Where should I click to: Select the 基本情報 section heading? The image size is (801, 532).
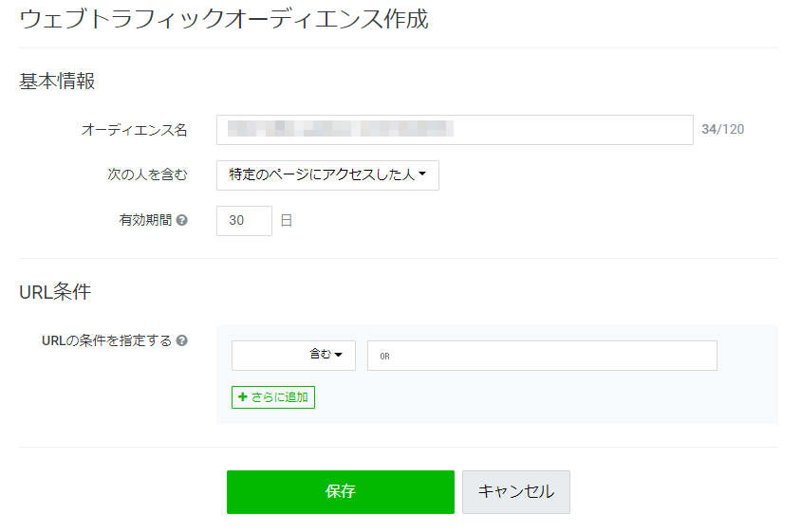[57, 82]
